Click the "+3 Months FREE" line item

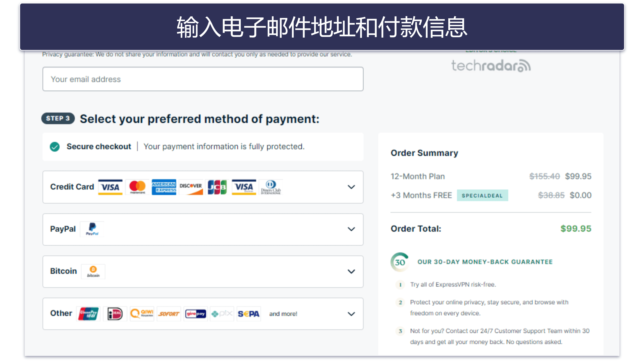421,195
